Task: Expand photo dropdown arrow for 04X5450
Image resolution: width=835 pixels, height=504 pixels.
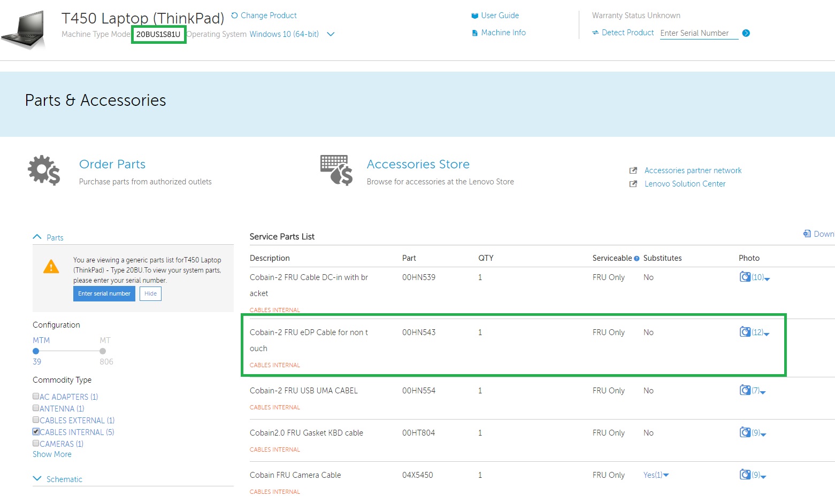Action: tap(763, 477)
